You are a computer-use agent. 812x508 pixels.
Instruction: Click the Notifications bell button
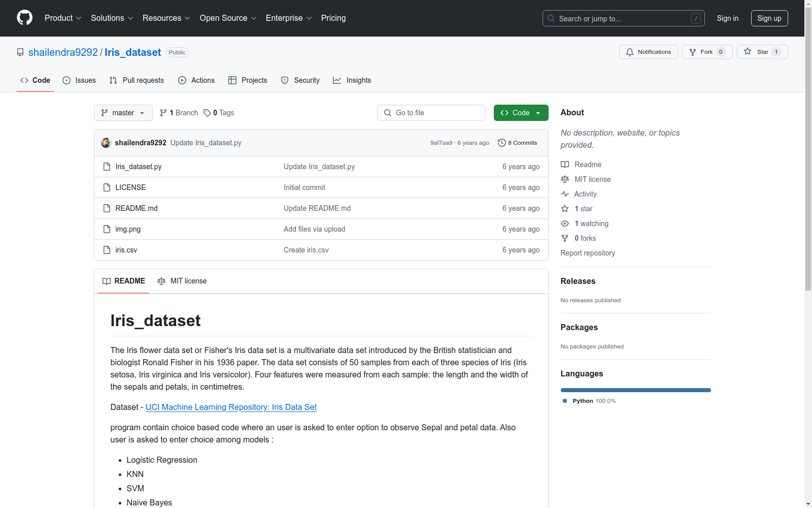pos(649,52)
